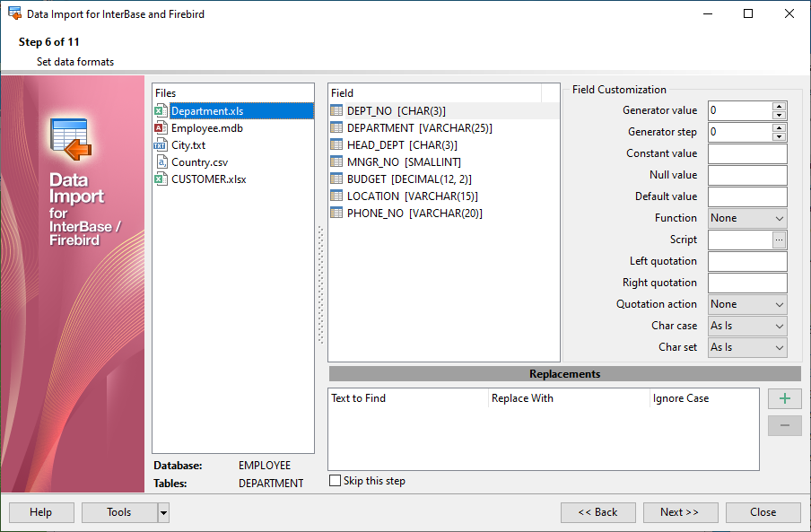Click the minus remove replacement icon

785,425
